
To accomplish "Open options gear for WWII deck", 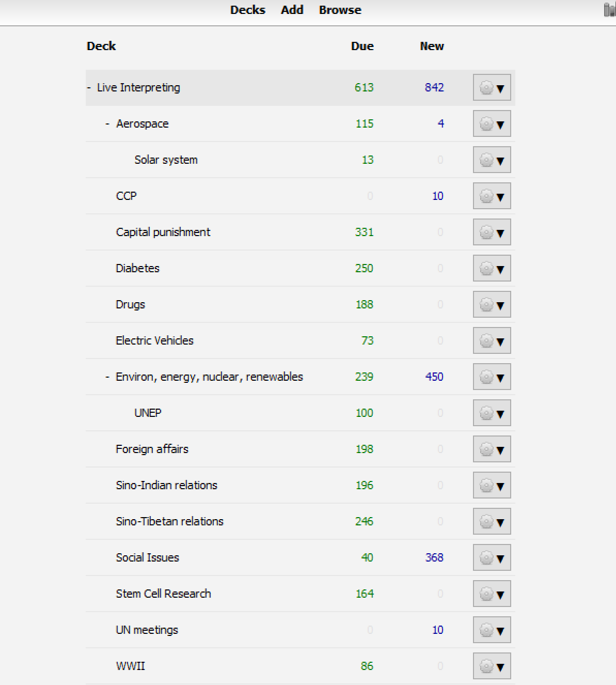I will 492,666.
